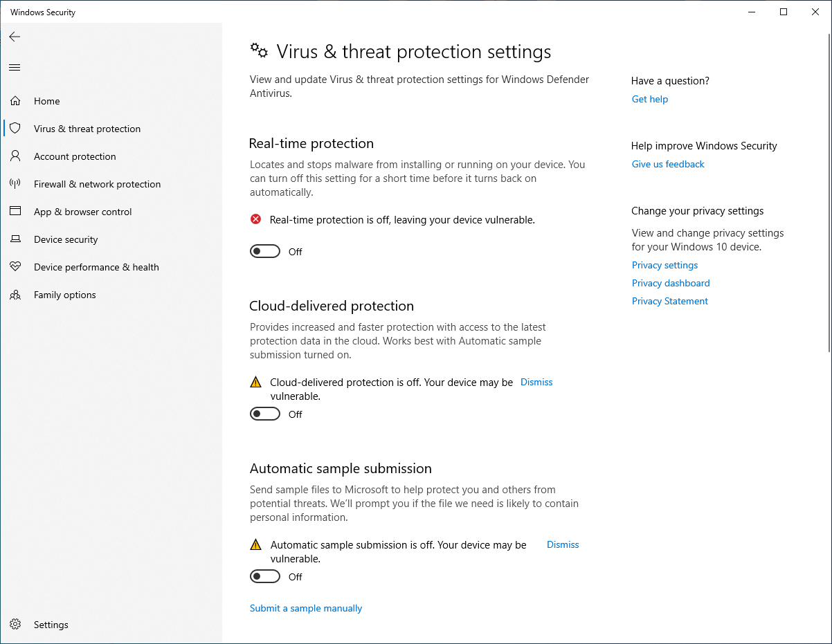Toggle Automatic sample submission on
The height and width of the screenshot is (644, 832).
(x=265, y=576)
